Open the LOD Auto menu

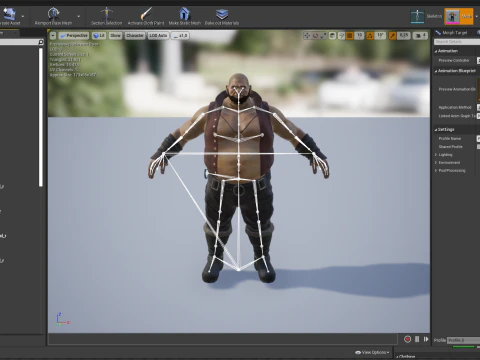click(x=158, y=35)
